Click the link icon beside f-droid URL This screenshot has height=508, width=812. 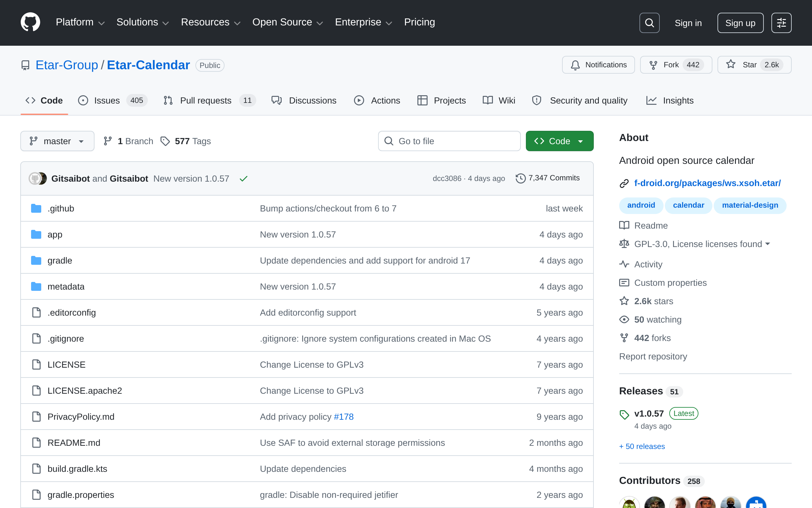pos(624,184)
